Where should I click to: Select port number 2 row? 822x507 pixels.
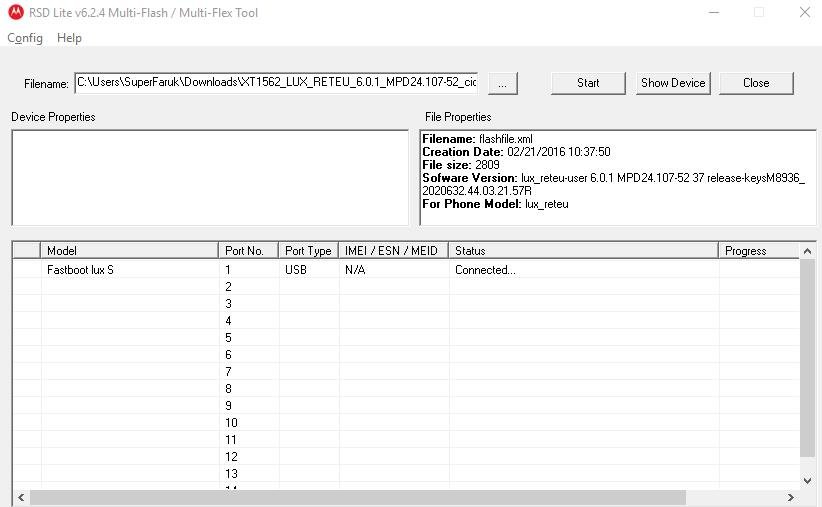click(406, 287)
